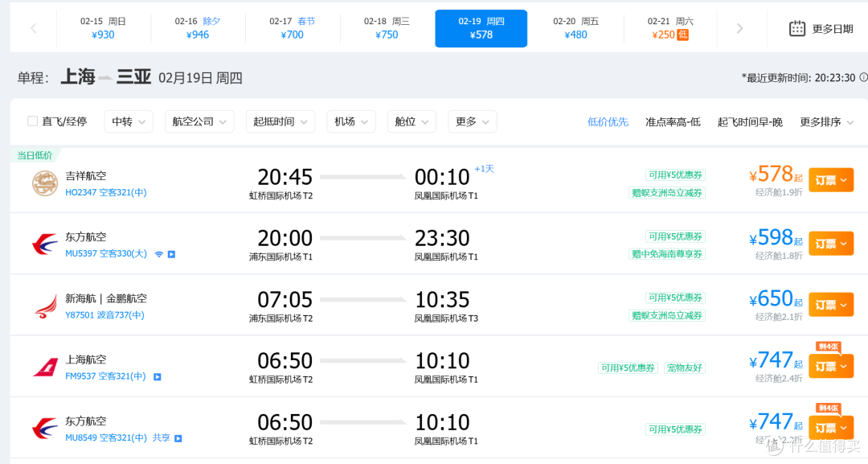
Task: Click 宠物友好 tag on FM9537
Action: click(x=684, y=368)
